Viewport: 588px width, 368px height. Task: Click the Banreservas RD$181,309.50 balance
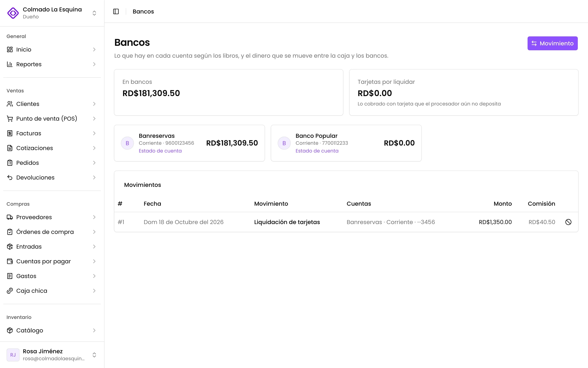[x=232, y=143]
